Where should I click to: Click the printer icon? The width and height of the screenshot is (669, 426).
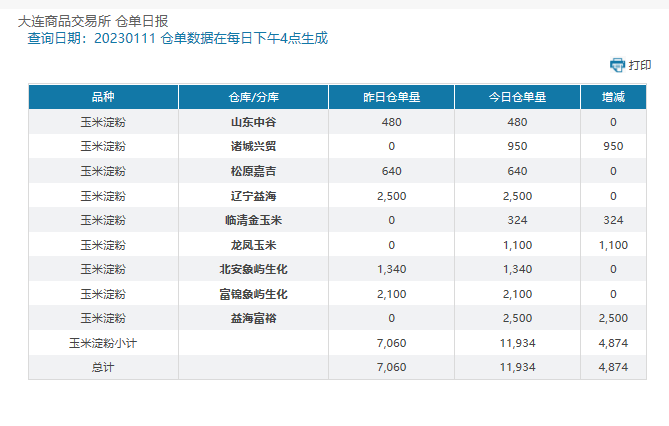pyautogui.click(x=617, y=65)
